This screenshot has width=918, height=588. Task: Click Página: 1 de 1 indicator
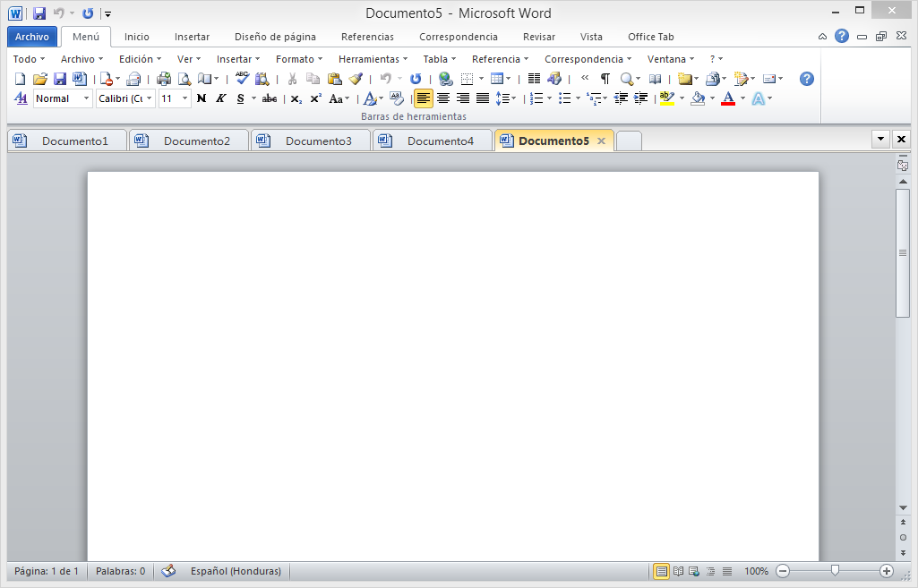[x=47, y=571]
